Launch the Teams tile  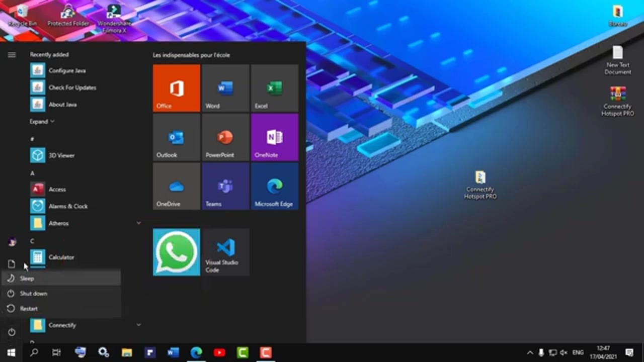[x=225, y=186]
